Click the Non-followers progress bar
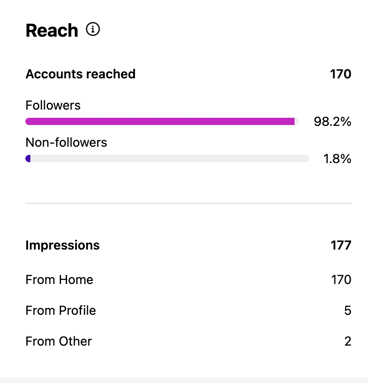Viewport: 368px width, 385px height. [167, 159]
